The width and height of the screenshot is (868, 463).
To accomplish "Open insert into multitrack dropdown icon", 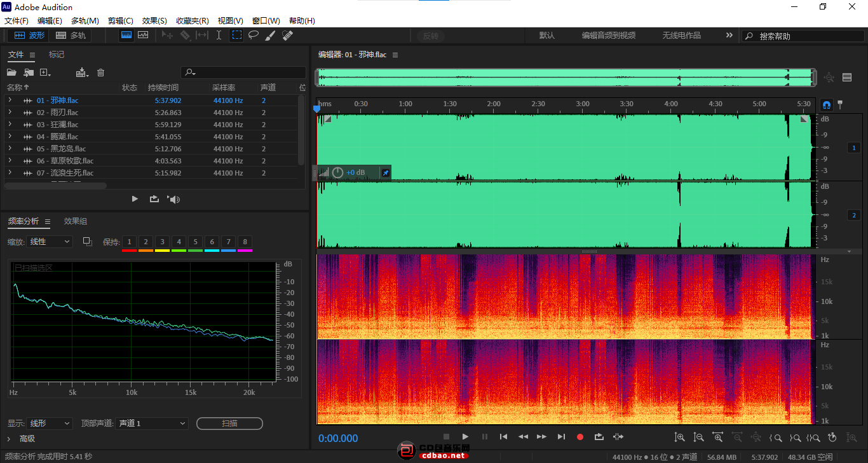I will tap(82, 73).
